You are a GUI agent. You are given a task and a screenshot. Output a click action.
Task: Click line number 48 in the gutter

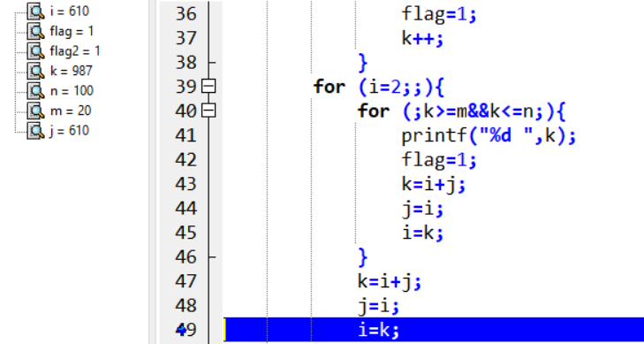point(186,305)
